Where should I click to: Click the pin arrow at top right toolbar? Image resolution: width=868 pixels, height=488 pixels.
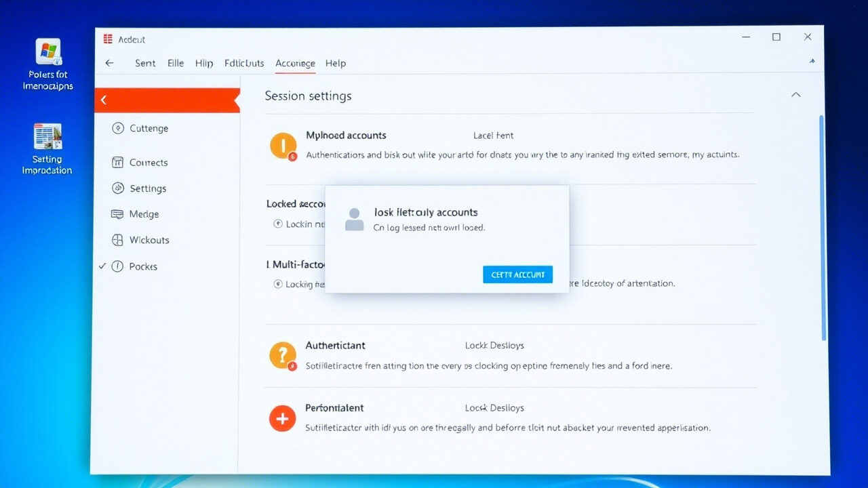pyautogui.click(x=811, y=60)
